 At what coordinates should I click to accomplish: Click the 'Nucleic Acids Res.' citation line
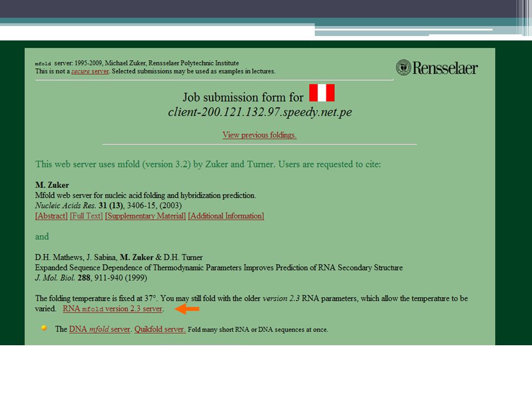coord(108,206)
